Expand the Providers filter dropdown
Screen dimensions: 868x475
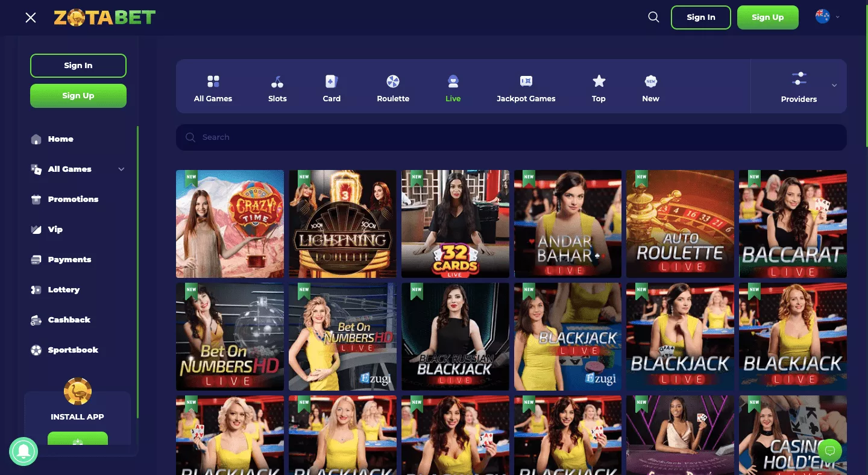(x=834, y=86)
